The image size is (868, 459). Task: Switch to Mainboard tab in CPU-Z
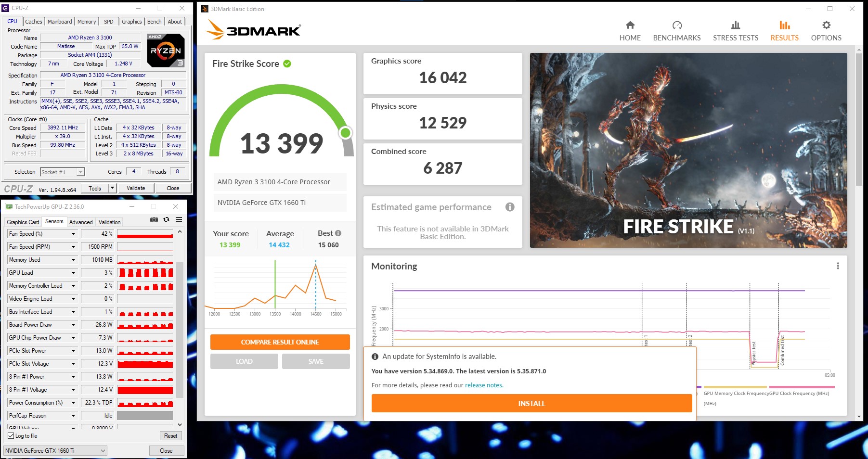[60, 22]
